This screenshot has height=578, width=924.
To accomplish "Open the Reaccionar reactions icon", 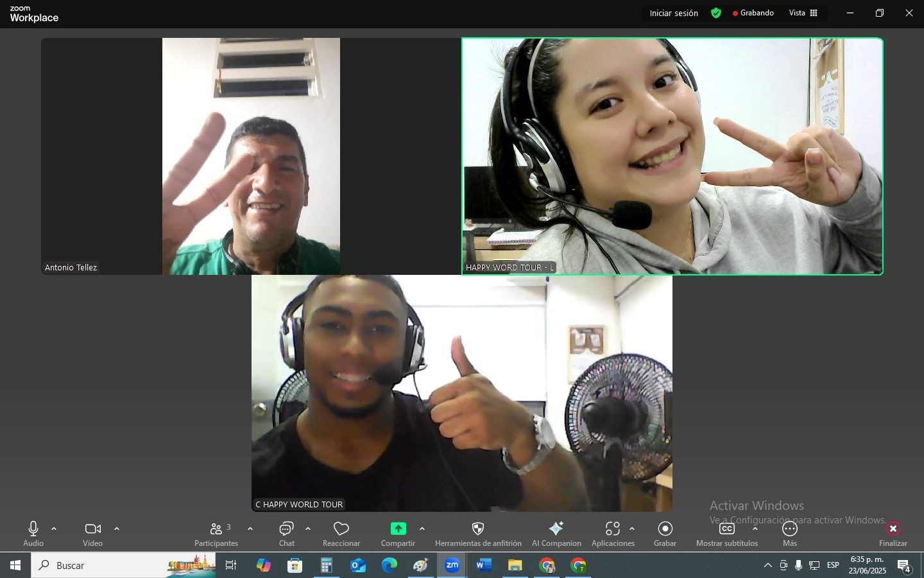I will point(341,529).
